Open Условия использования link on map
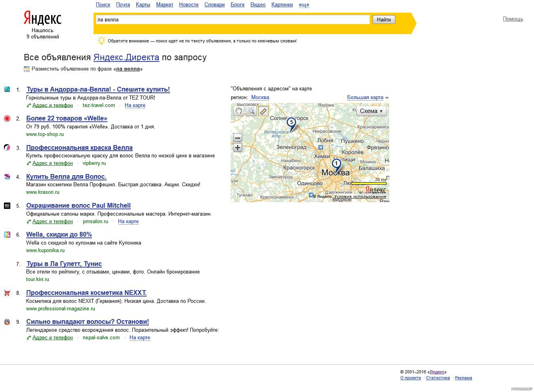The width and height of the screenshot is (534, 392). pos(360,197)
